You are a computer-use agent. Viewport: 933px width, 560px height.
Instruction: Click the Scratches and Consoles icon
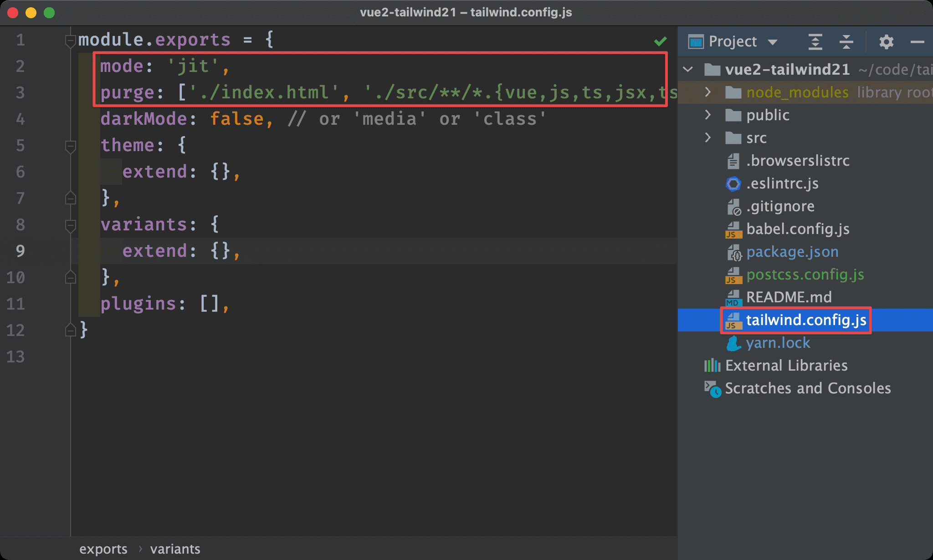[x=713, y=389]
